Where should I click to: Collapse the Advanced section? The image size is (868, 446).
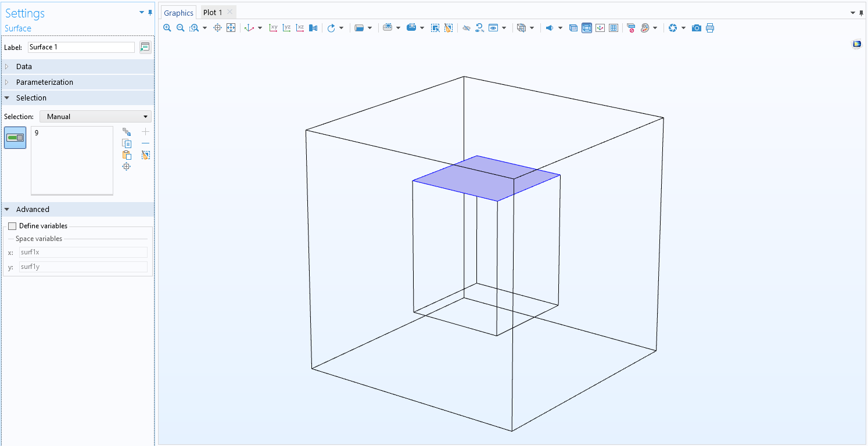(x=33, y=210)
